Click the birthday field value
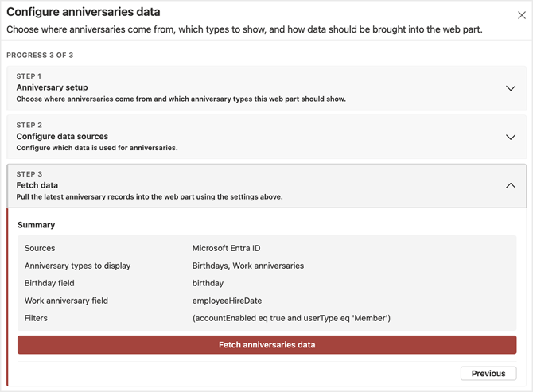 (208, 283)
